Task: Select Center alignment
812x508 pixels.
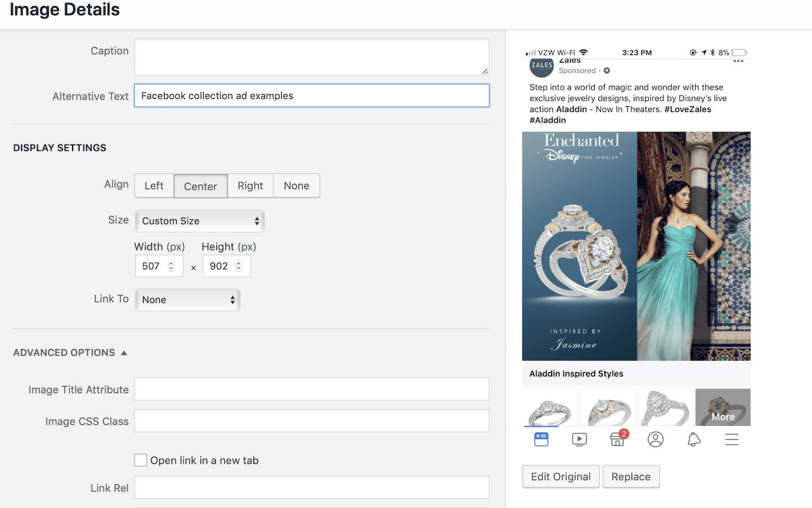Action: 200,186
